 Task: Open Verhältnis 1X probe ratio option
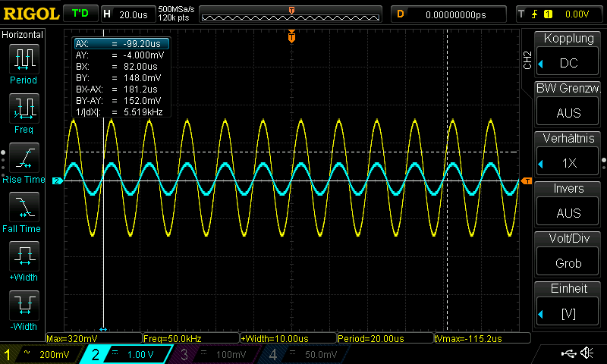[568, 163]
